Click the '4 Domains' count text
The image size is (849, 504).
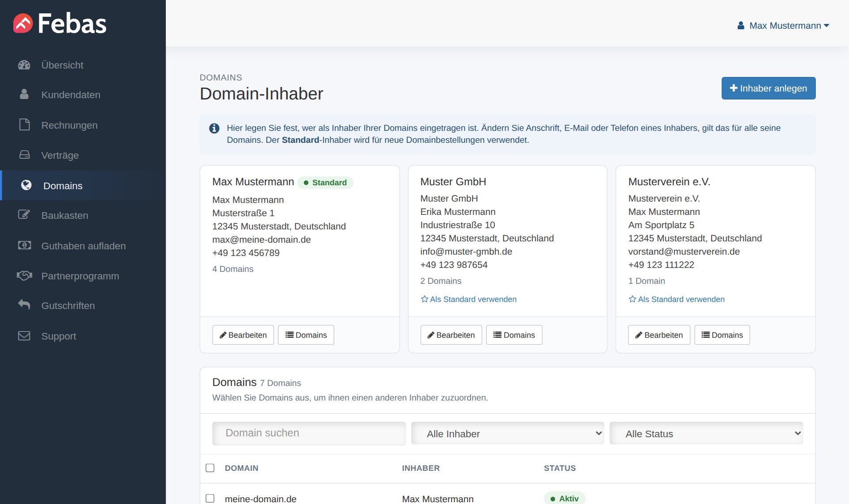pyautogui.click(x=233, y=269)
